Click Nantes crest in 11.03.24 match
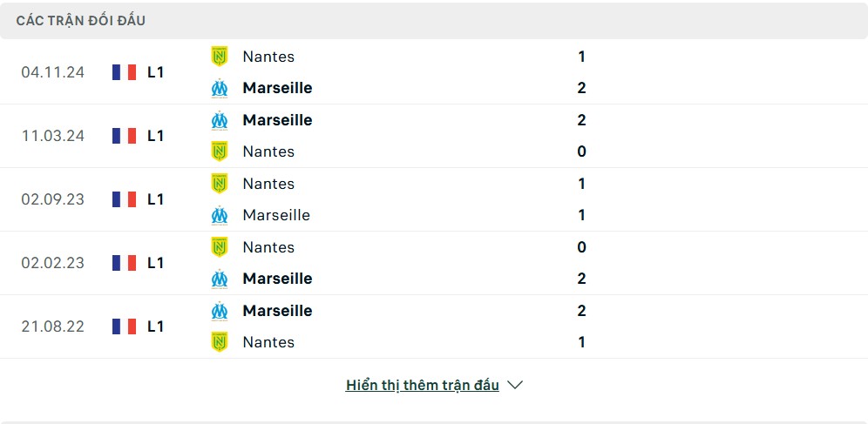 tap(220, 151)
